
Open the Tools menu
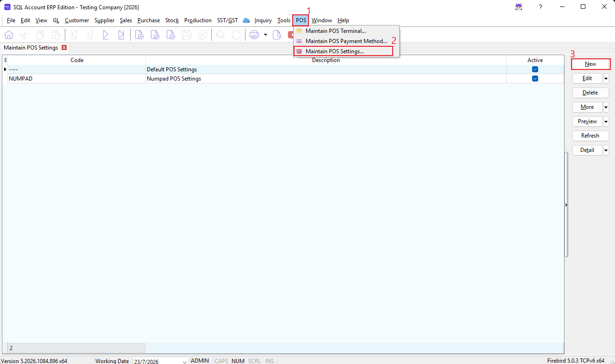tap(284, 20)
